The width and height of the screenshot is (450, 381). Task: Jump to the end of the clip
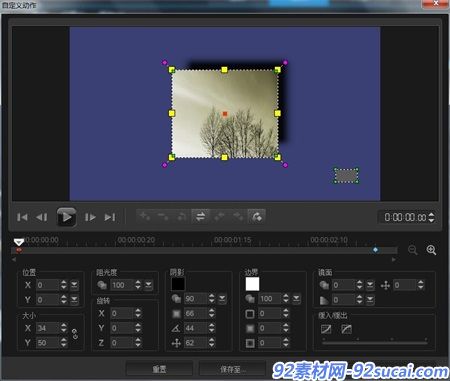point(110,217)
